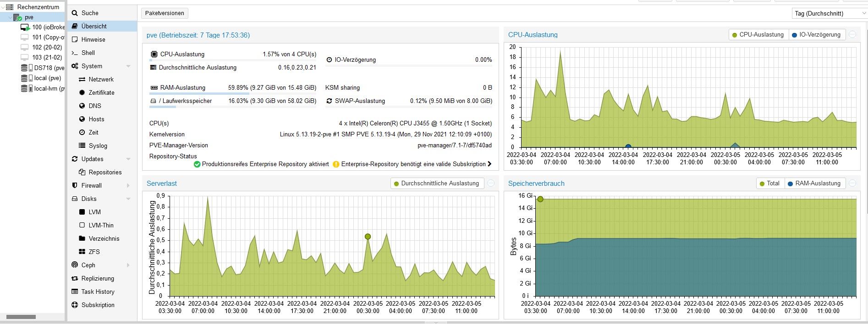Open the Tag (Durchschnitt) timeframe dropdown

coord(830,13)
